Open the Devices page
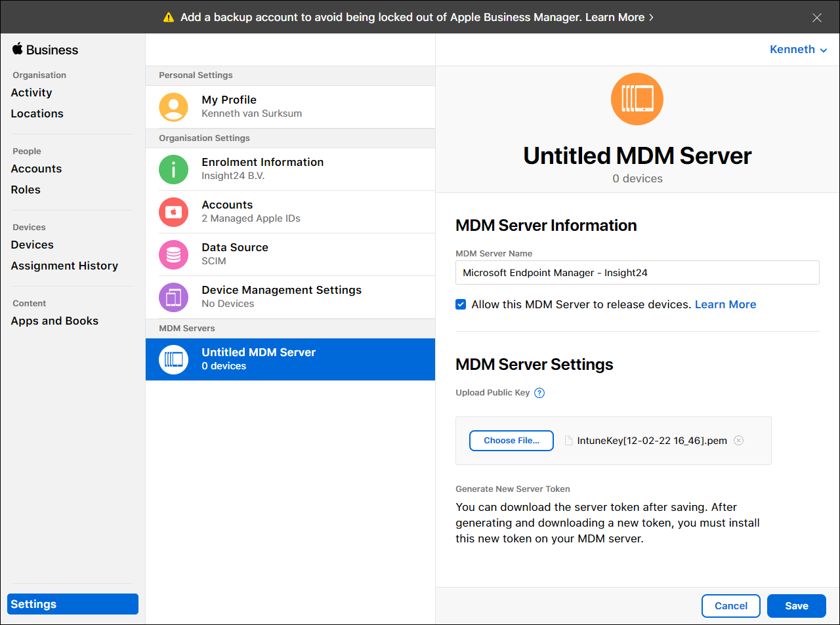Image resolution: width=840 pixels, height=625 pixels. coord(32,245)
